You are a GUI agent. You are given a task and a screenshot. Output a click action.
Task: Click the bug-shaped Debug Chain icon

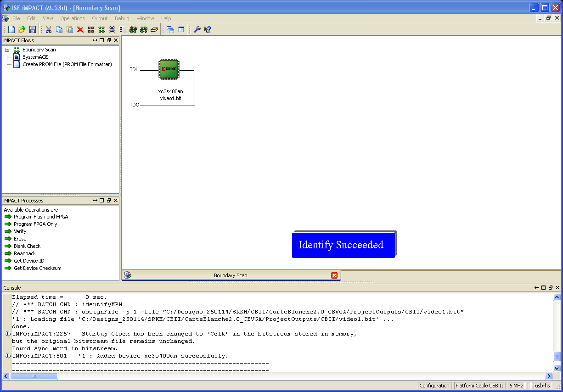[x=112, y=29]
